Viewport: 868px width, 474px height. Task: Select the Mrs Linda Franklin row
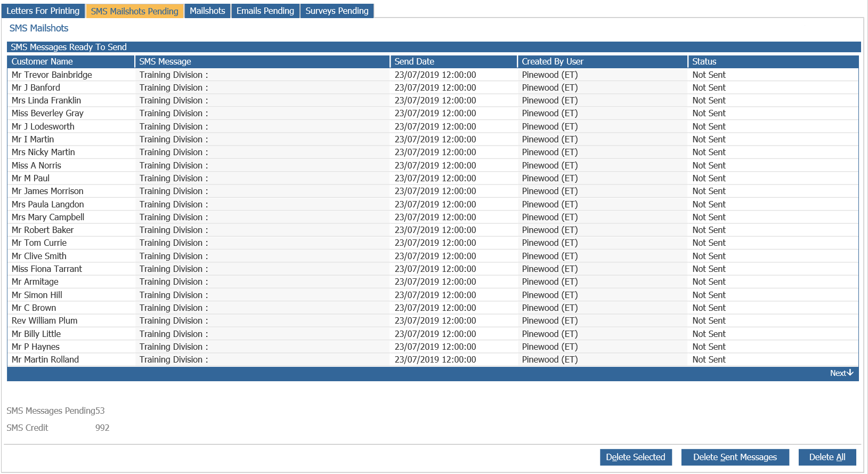pyautogui.click(x=433, y=100)
